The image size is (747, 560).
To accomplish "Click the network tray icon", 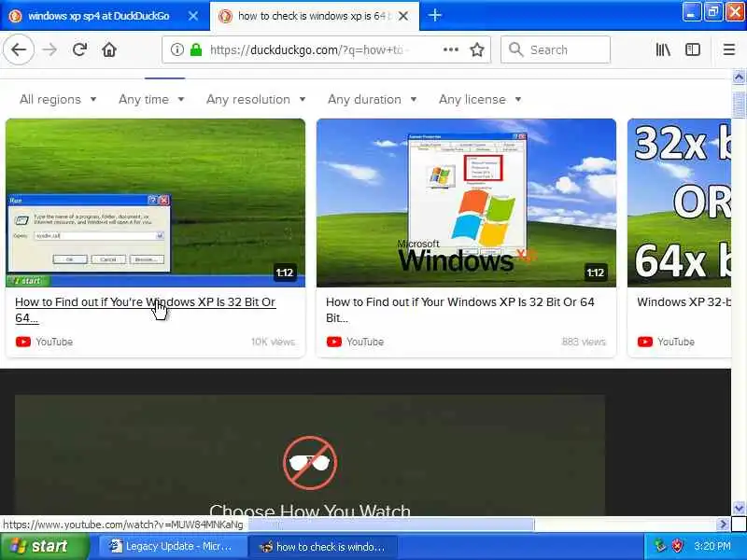I will (x=660, y=546).
